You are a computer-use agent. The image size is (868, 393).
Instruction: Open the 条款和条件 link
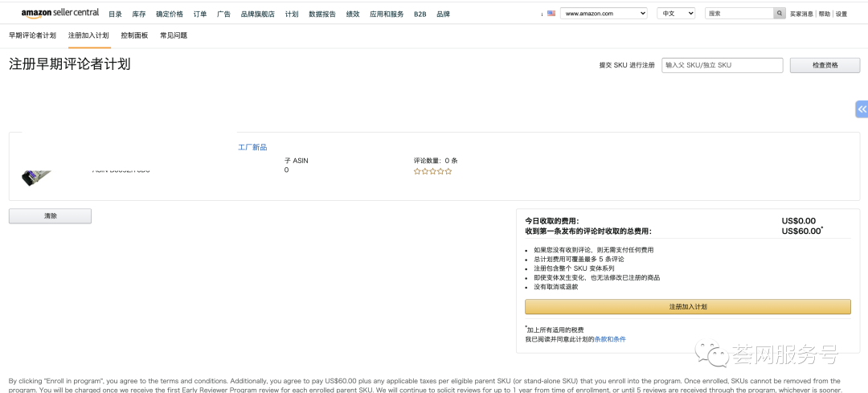point(609,339)
